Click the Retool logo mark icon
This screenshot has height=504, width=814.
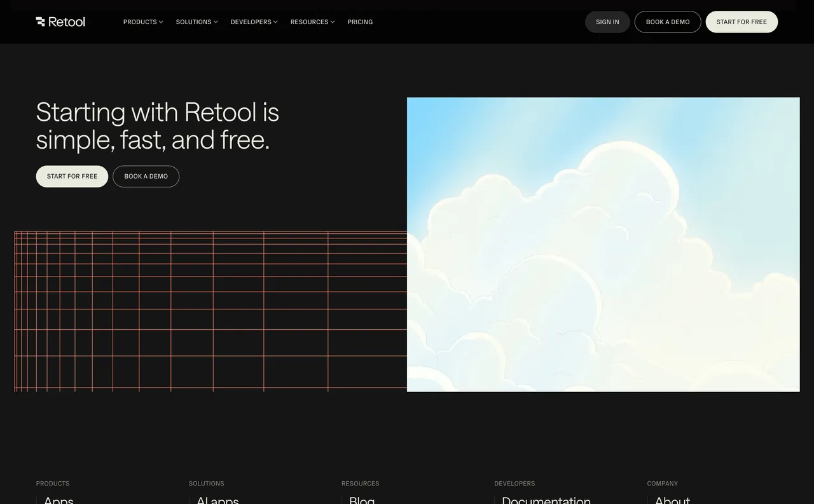(x=41, y=21)
